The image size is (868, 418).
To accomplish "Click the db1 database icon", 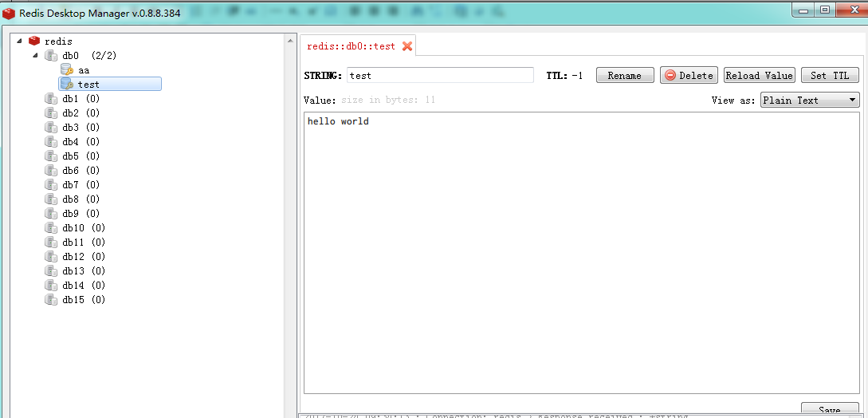I will (52, 99).
